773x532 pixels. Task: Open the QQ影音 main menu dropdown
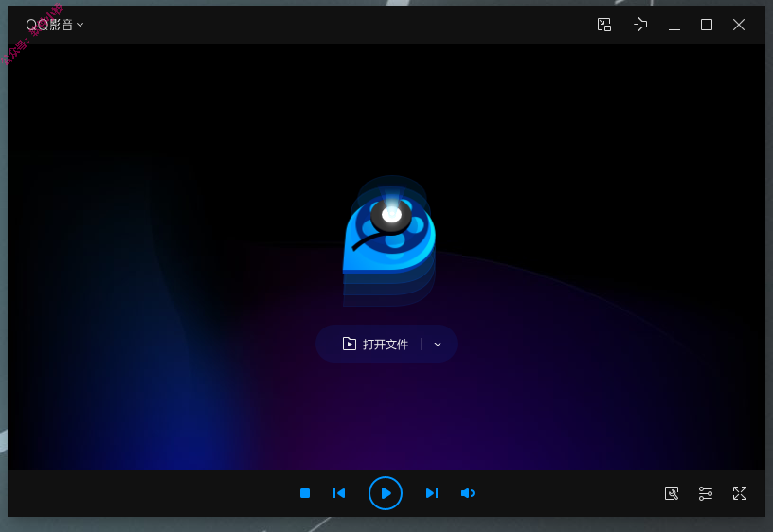55,25
